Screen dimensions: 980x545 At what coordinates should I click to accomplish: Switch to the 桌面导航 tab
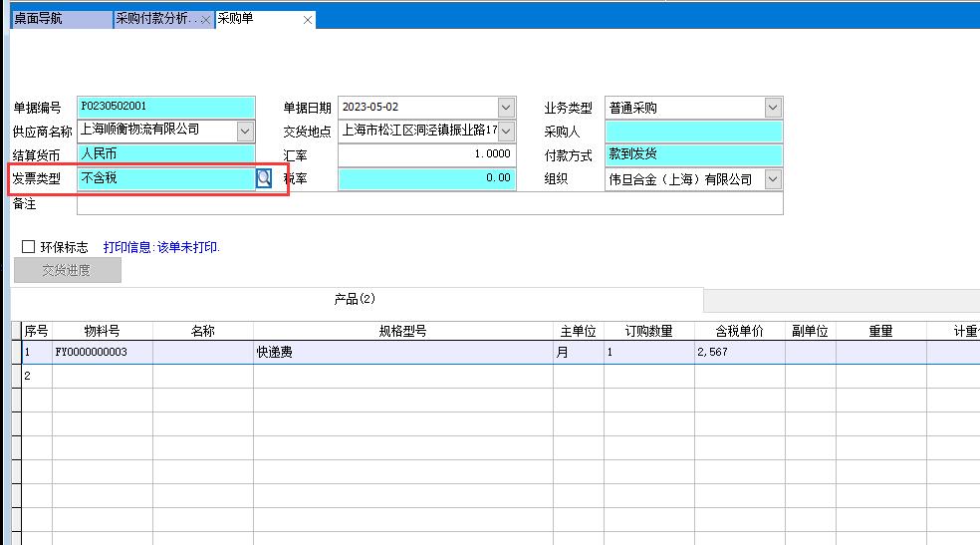(60, 19)
